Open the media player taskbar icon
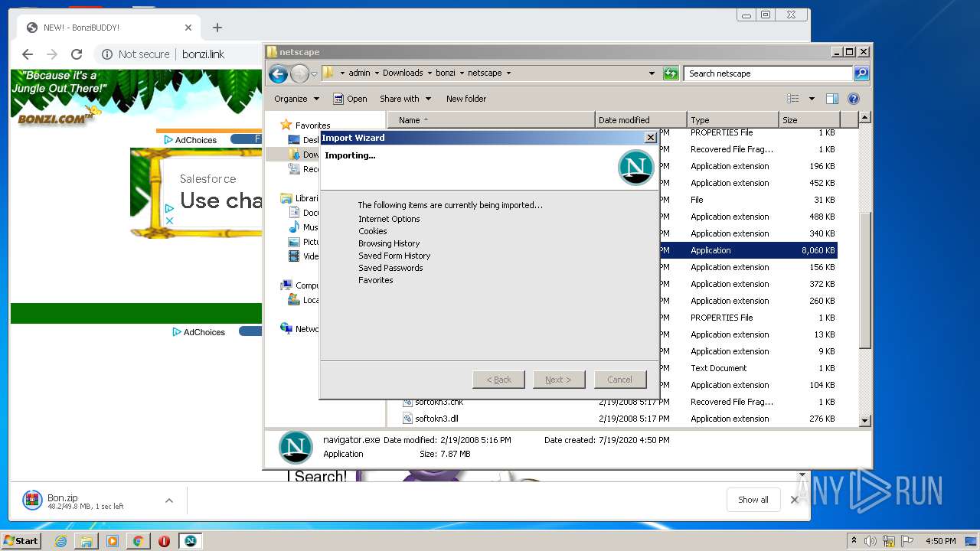Image resolution: width=980 pixels, height=551 pixels. click(x=113, y=541)
